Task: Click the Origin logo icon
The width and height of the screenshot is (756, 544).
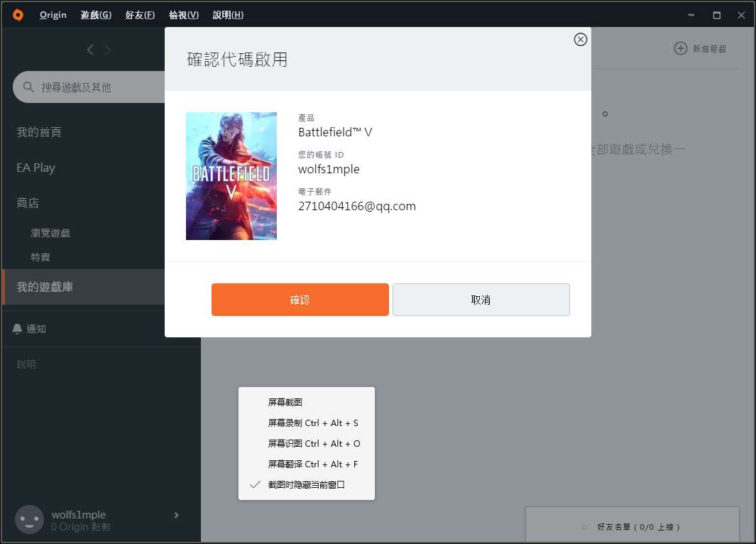Action: pyautogui.click(x=18, y=15)
